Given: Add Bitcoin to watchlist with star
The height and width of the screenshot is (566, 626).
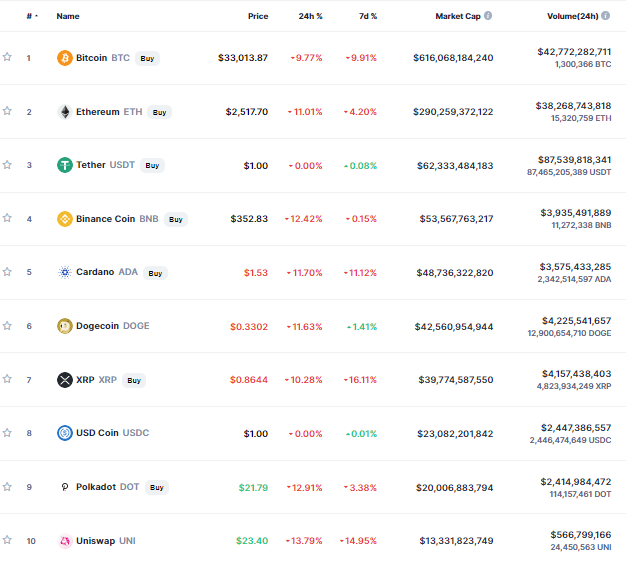Looking at the screenshot, I should coord(7,57).
